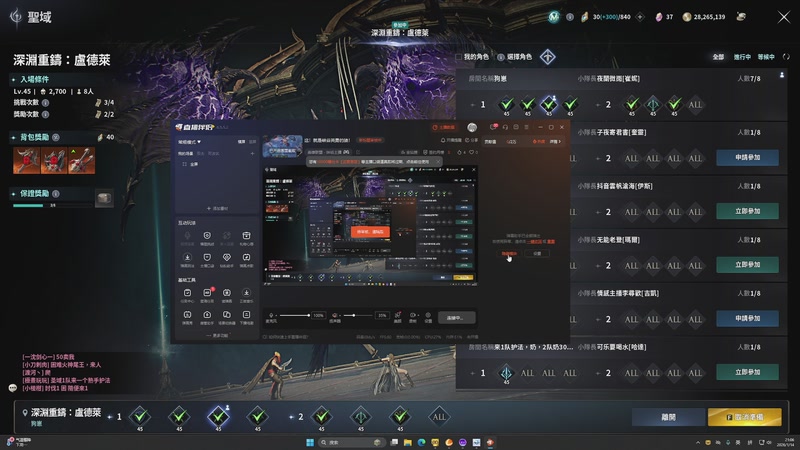800x450 pixels.
Task: Click the bow class slot in bottom party bar
Action: [361, 417]
